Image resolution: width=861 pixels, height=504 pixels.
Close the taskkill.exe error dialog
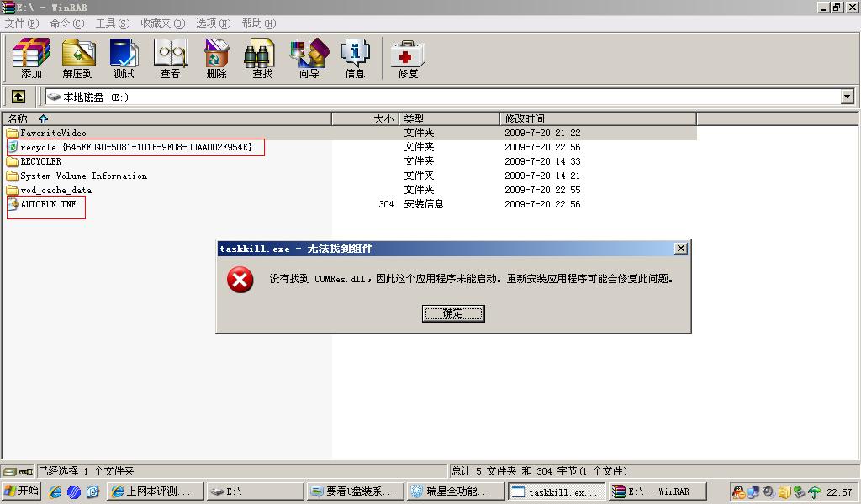tap(681, 249)
